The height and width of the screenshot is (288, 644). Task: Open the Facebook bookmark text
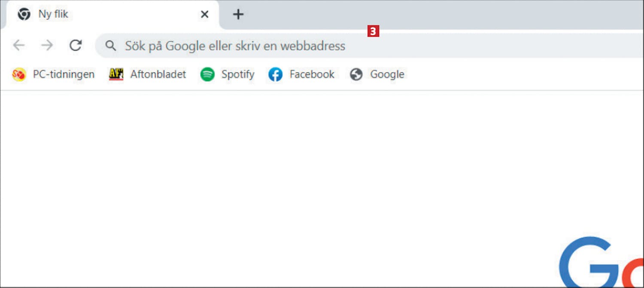tap(312, 74)
